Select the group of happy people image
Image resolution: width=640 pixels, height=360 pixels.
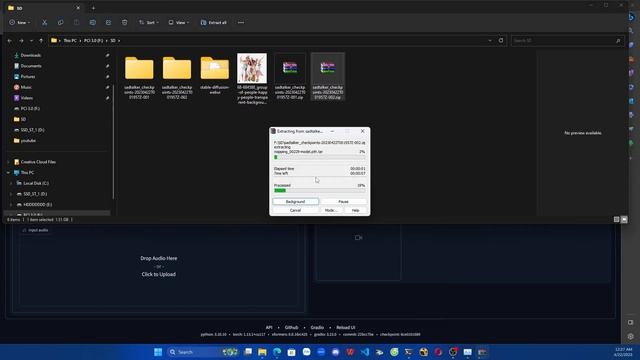pos(252,78)
